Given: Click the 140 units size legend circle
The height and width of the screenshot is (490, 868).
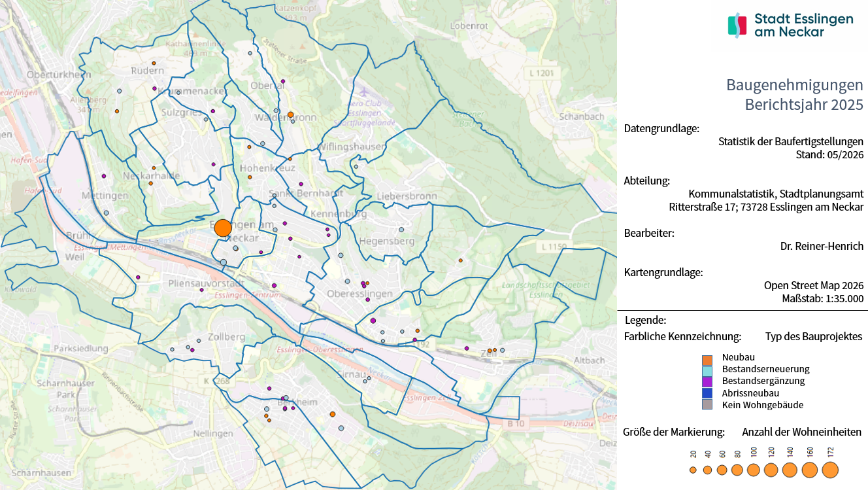Looking at the screenshot, I should (790, 470).
